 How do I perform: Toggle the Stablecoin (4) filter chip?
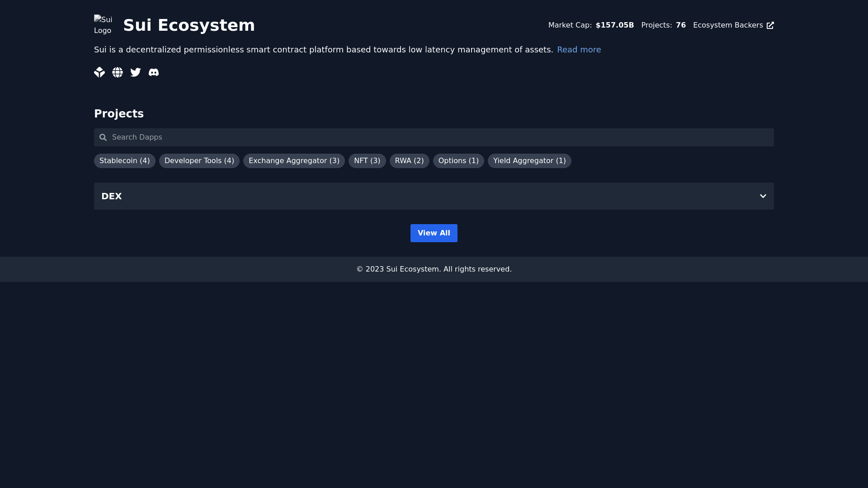point(124,161)
